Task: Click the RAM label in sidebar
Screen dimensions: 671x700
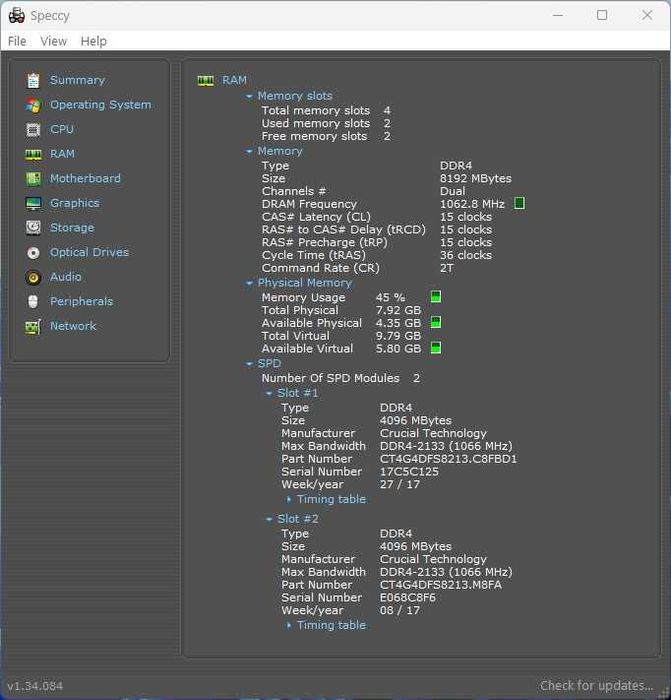Action: coord(62,154)
